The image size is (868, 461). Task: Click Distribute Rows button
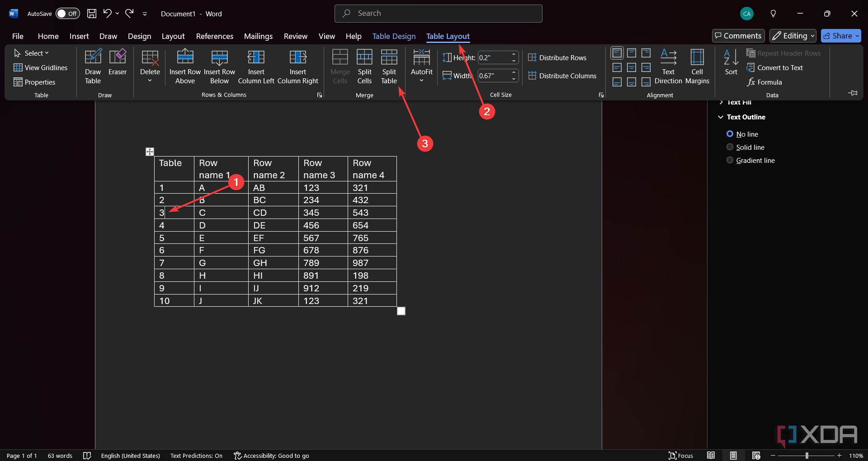[x=557, y=57]
